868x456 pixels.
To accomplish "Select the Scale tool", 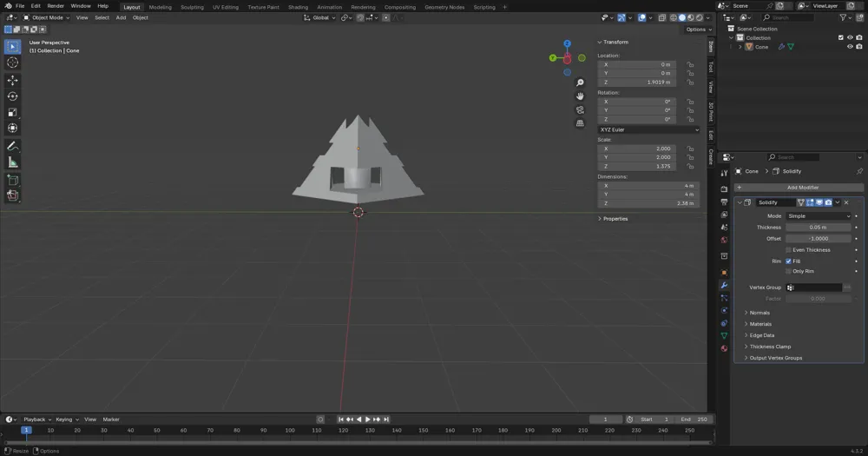I will click(12, 112).
